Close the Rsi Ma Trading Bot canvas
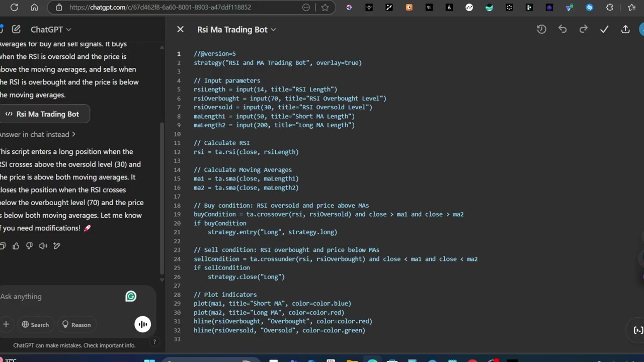This screenshot has width=644, height=362. pos(180,30)
